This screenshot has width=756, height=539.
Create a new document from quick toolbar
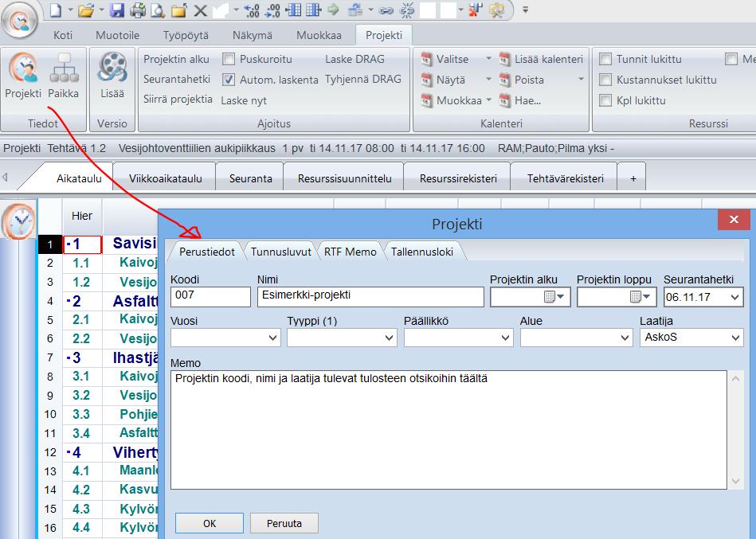click(56, 10)
